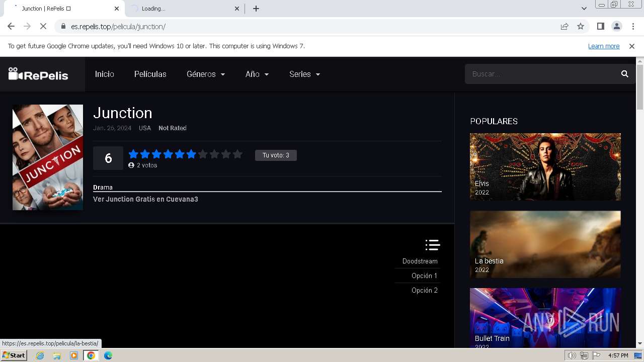Go back to the previous page

click(x=11, y=26)
